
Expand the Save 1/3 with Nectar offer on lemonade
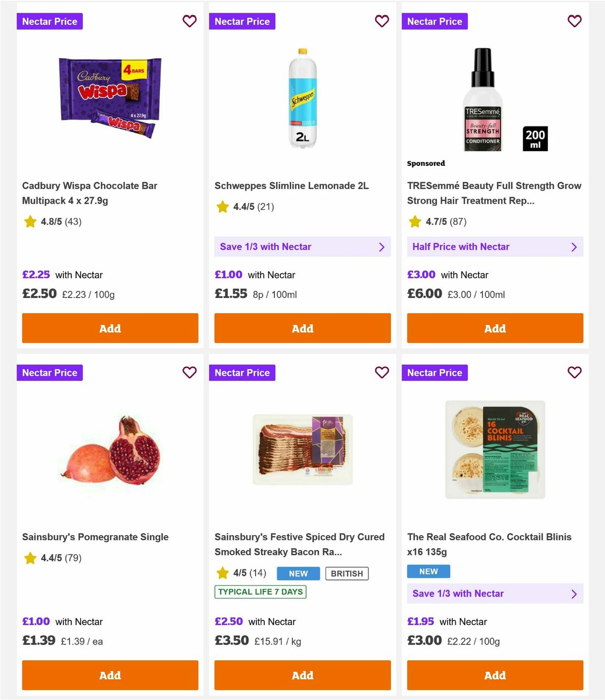click(302, 247)
